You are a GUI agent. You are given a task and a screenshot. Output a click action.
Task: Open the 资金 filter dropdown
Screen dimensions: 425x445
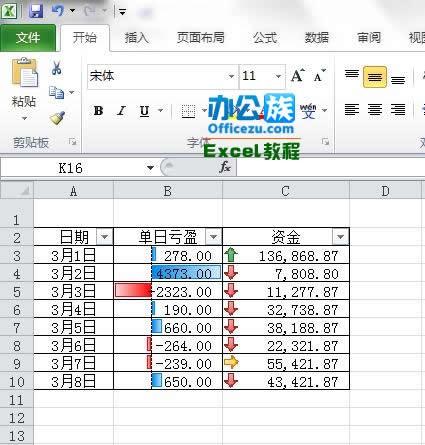tap(340, 237)
